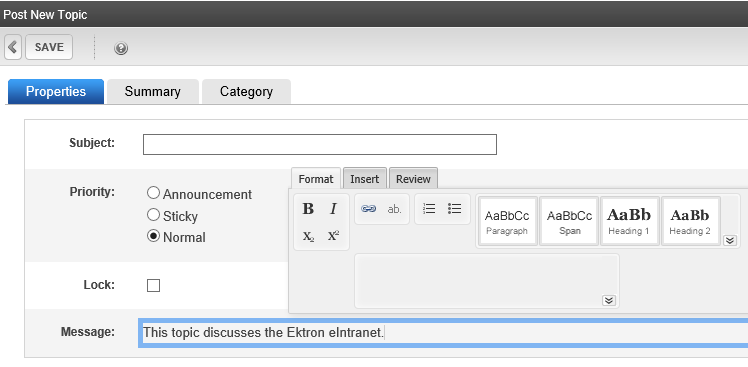Switch to the Summary tab
Screen dimensions: 748x367
pyautogui.click(x=153, y=92)
